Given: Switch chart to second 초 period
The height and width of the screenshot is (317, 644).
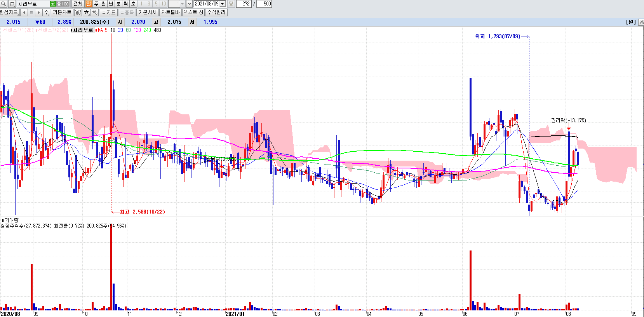Looking at the screenshot, I should click(x=133, y=4).
